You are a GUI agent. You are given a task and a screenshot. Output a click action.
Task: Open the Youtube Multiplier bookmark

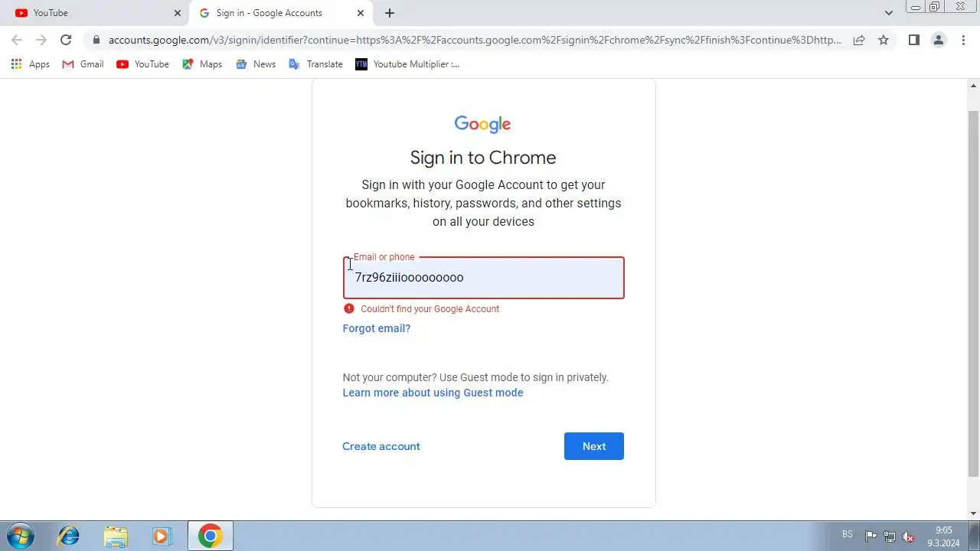[x=407, y=64]
